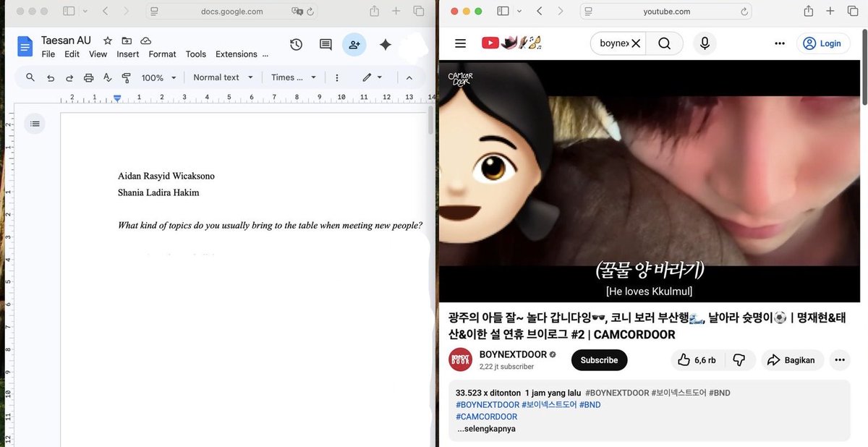Image resolution: width=868 pixels, height=447 pixels.
Task: Show tab overview in Docs Safari window
Action: tap(419, 11)
